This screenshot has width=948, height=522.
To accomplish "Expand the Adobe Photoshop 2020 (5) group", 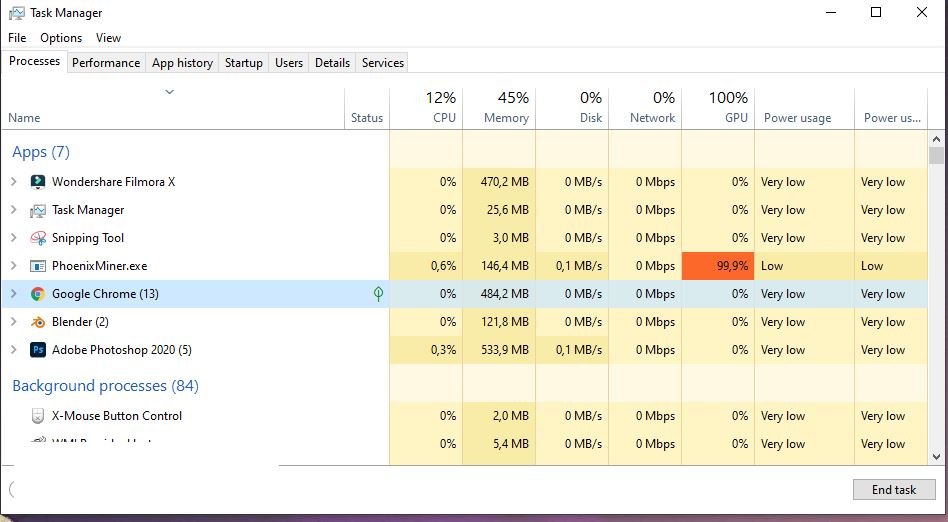I will (x=14, y=350).
